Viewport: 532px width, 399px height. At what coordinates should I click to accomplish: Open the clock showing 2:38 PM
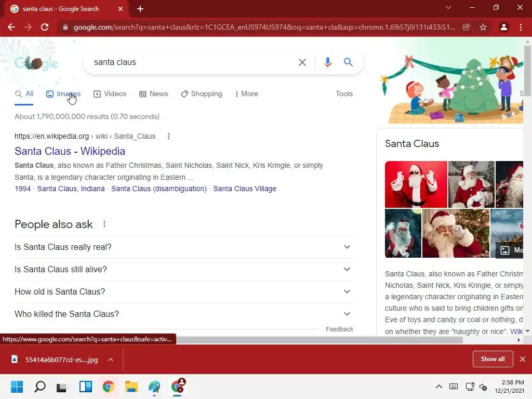click(509, 387)
